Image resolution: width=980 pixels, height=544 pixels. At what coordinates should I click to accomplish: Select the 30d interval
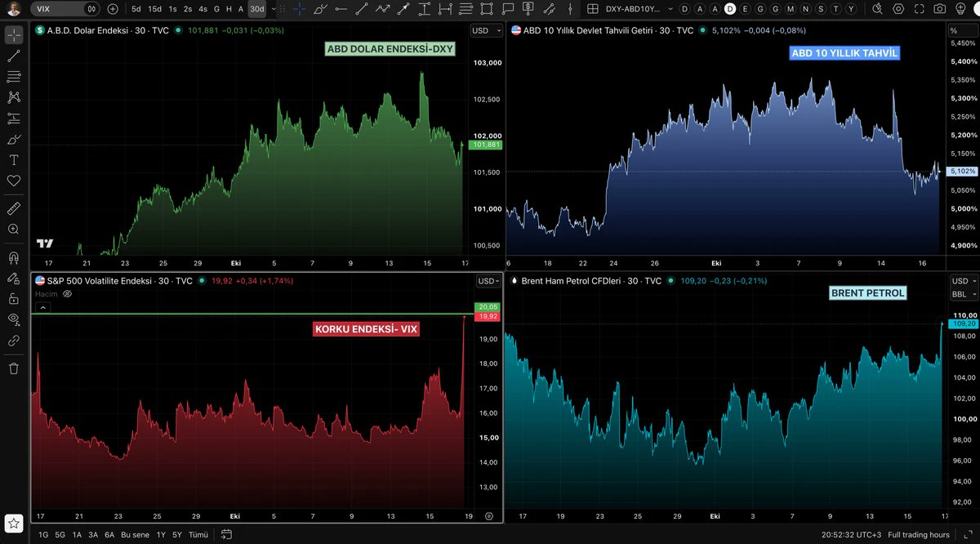[257, 9]
